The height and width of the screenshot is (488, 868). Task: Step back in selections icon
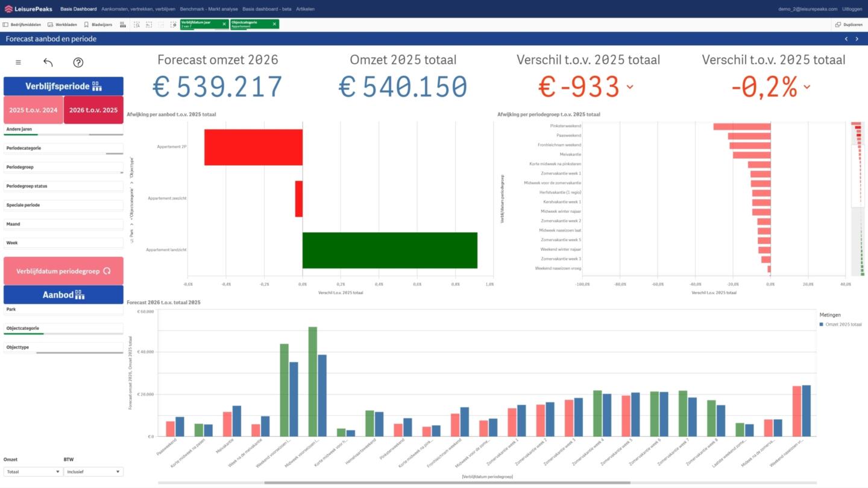(x=149, y=25)
